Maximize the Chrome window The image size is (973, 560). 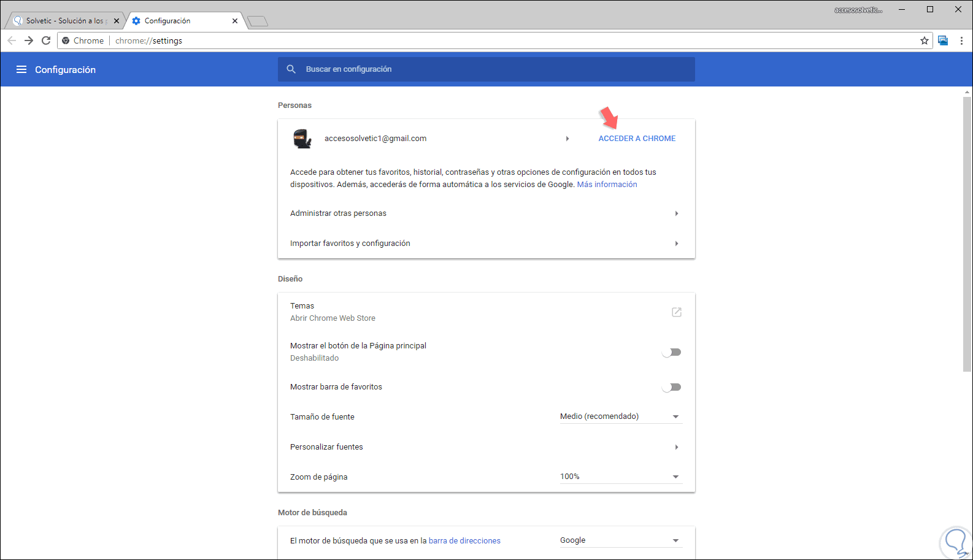(x=930, y=9)
